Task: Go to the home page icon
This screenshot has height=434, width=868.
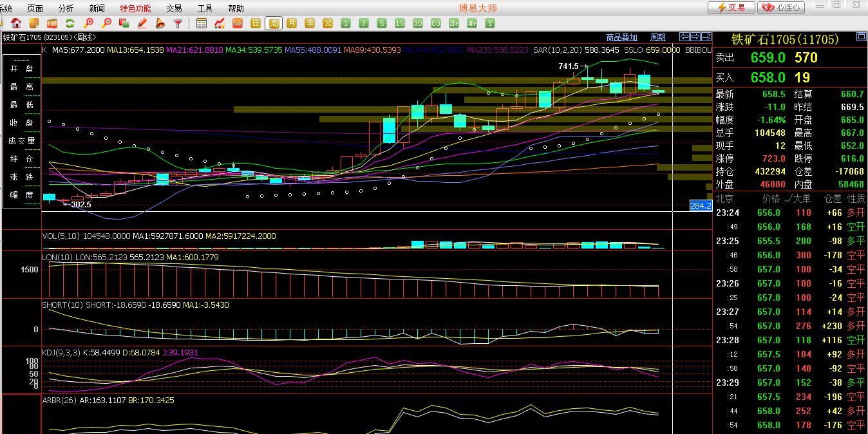Action: tap(16, 23)
